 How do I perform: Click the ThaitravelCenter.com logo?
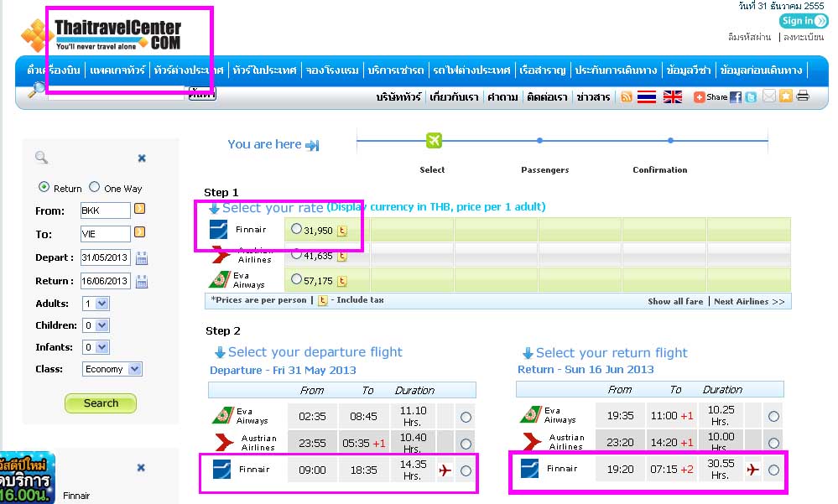click(x=101, y=35)
